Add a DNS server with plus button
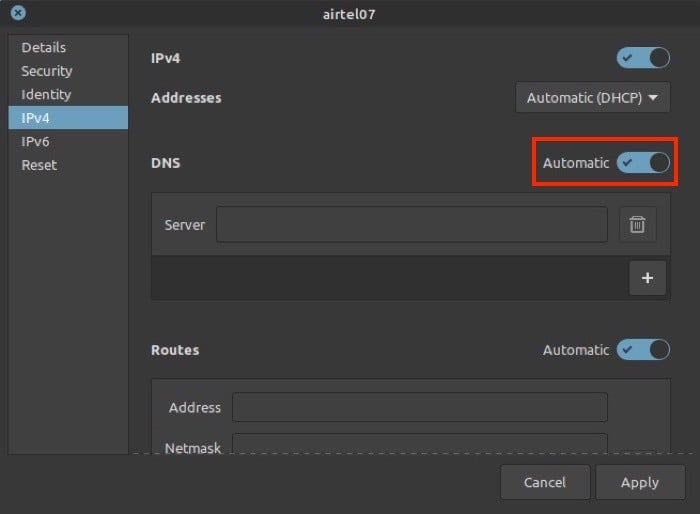This screenshot has height=514, width=700. point(647,278)
